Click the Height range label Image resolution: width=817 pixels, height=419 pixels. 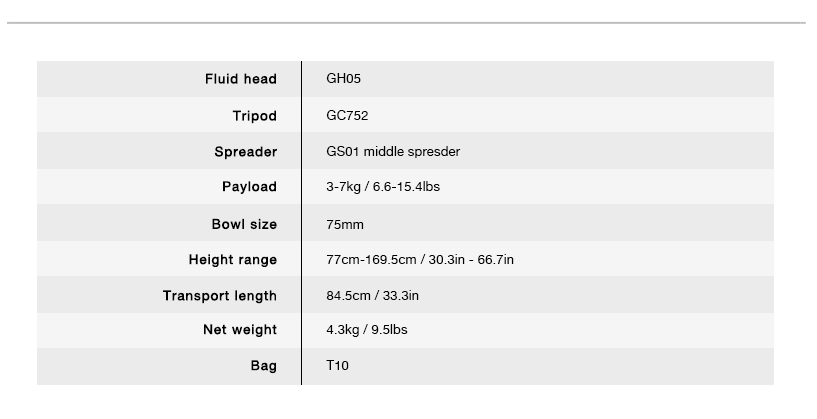coord(232,260)
